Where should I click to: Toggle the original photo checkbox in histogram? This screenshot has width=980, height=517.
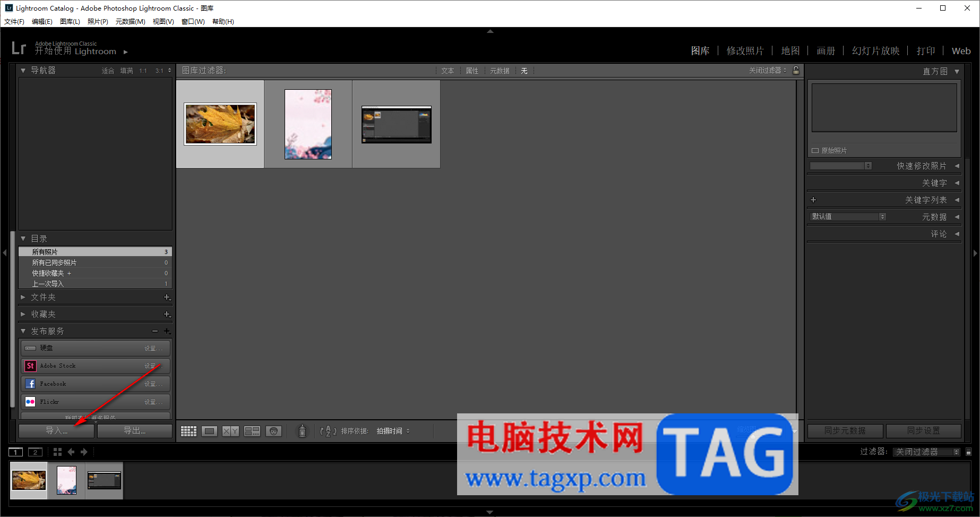coord(815,150)
